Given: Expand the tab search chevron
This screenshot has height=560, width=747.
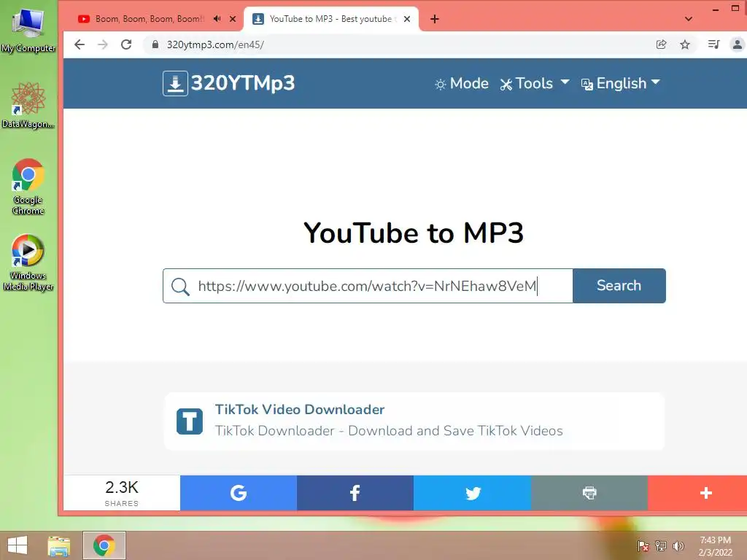Looking at the screenshot, I should click(689, 19).
